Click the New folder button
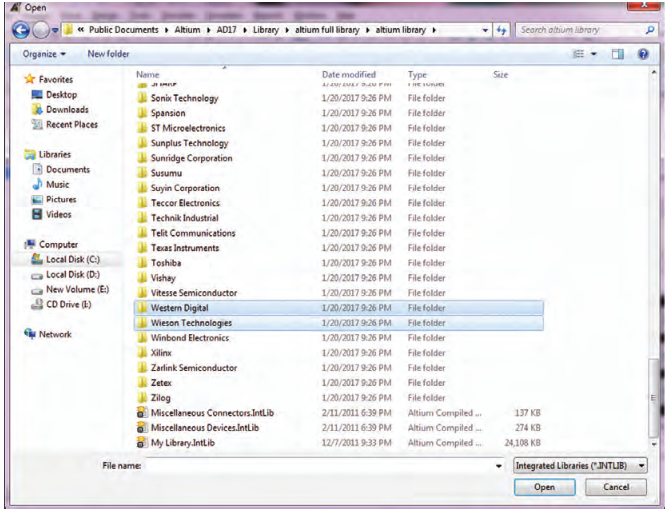665x510 pixels. click(x=108, y=54)
